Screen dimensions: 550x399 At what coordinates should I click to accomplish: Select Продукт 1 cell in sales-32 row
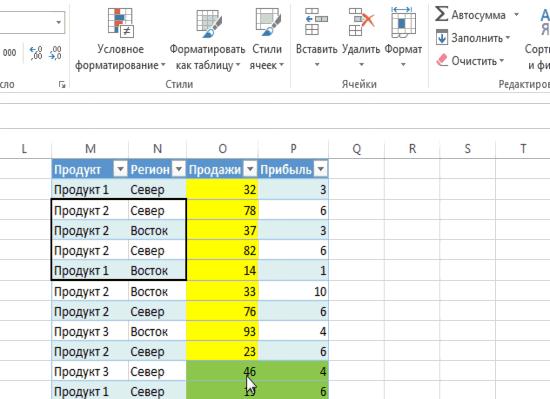point(90,190)
